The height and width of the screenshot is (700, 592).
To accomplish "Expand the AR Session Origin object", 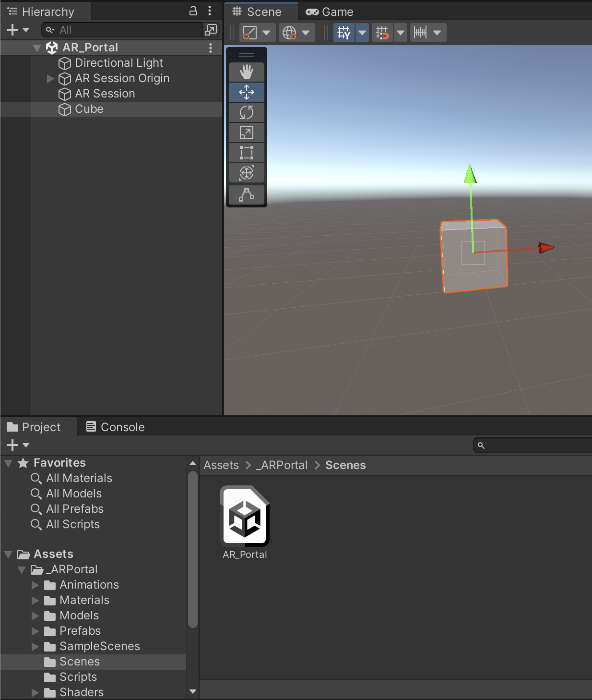I will pyautogui.click(x=50, y=78).
